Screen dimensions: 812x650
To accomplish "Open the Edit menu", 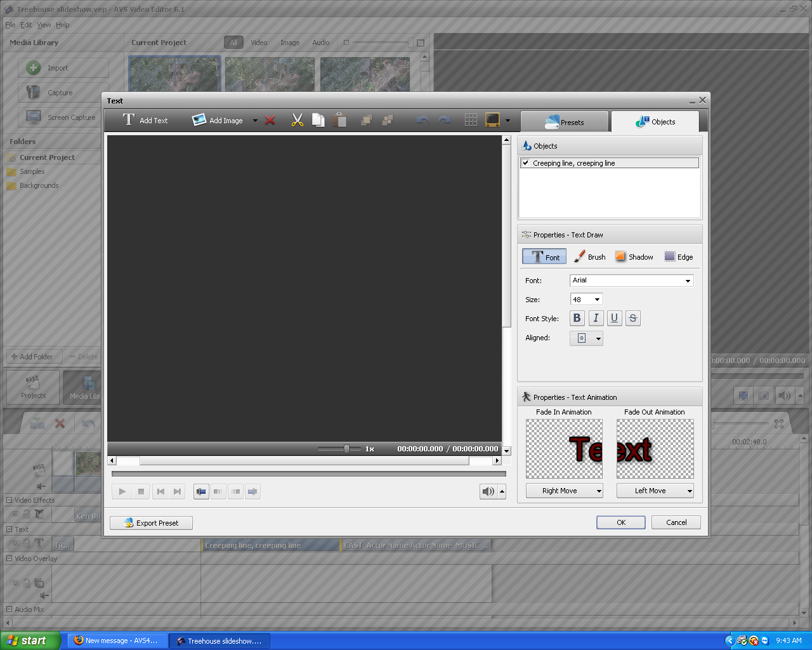I will (x=26, y=25).
